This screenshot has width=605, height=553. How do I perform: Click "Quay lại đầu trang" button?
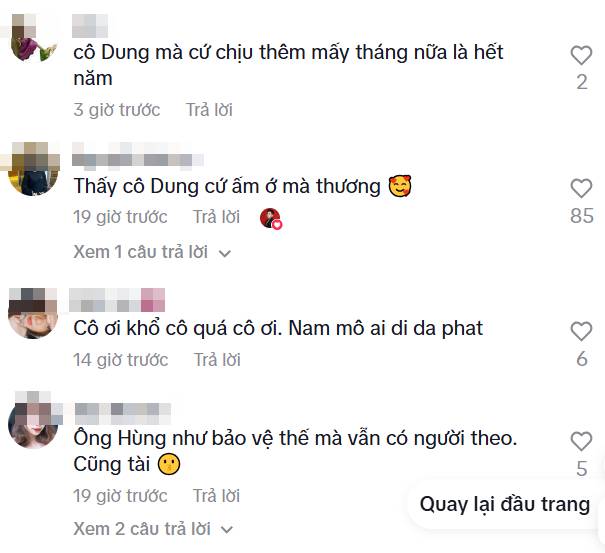pyautogui.click(x=504, y=504)
